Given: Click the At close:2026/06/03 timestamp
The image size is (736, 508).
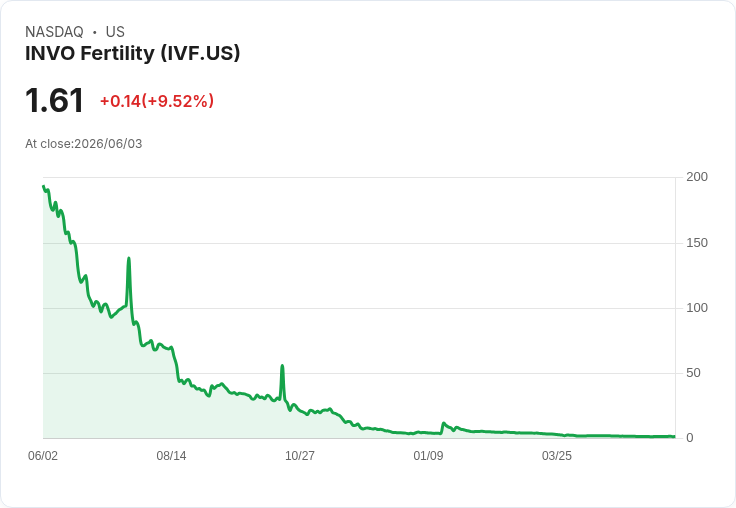Looking at the screenshot, I should pos(84,144).
